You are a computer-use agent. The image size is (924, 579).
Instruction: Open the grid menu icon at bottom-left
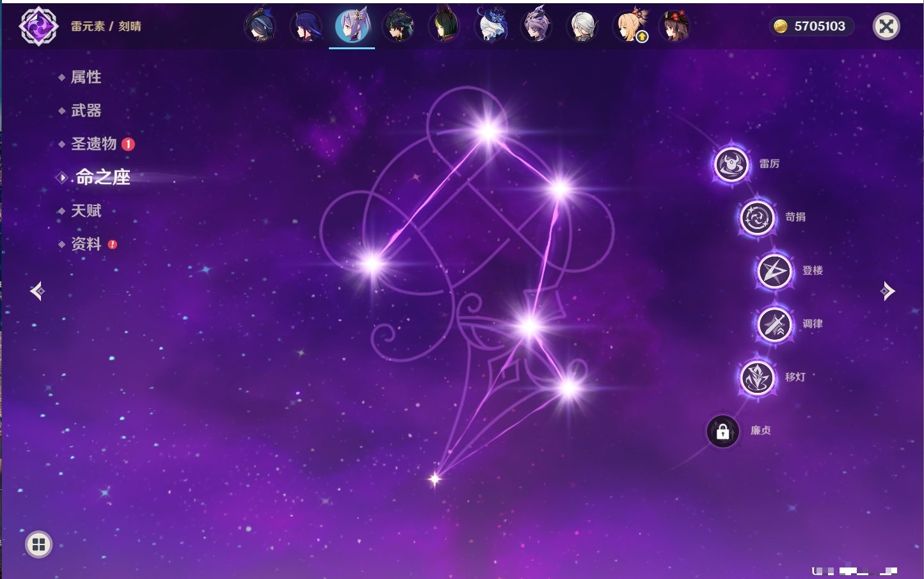point(38,544)
